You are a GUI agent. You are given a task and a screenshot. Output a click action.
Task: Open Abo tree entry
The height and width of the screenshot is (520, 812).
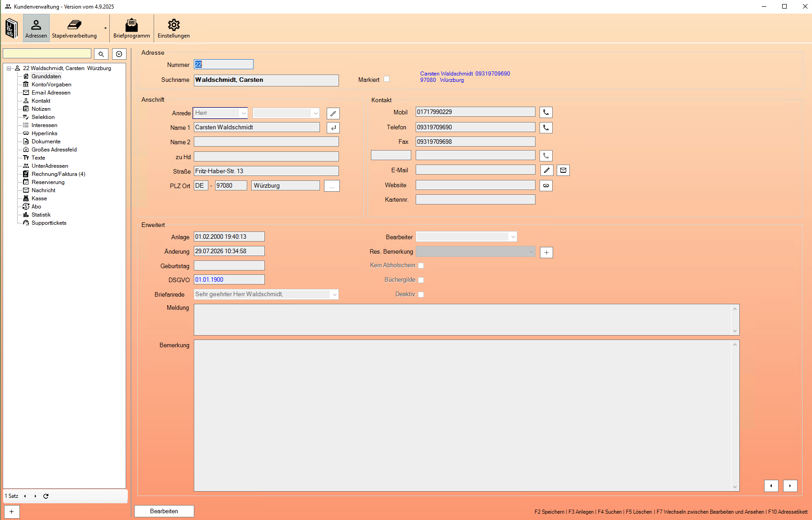click(x=36, y=207)
